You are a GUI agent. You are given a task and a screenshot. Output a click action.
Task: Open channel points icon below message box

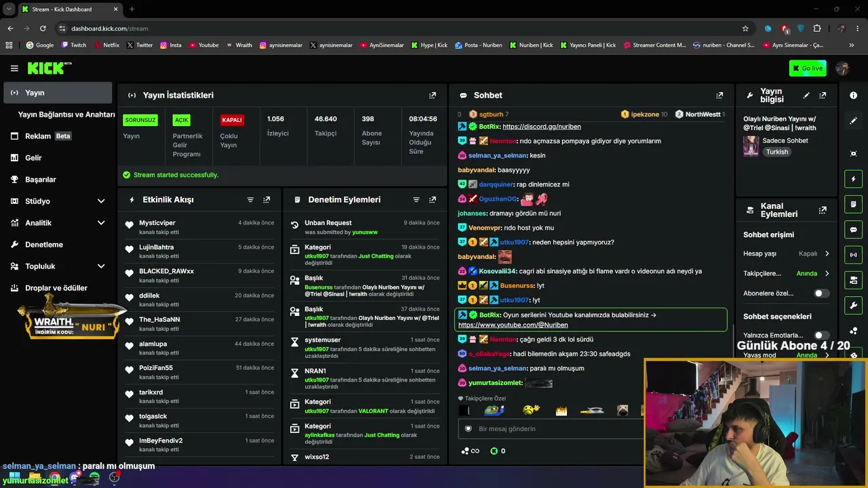click(x=470, y=451)
